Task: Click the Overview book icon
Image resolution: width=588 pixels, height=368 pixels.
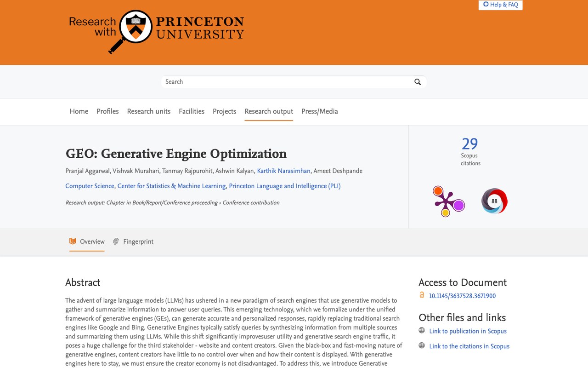Action: click(73, 241)
